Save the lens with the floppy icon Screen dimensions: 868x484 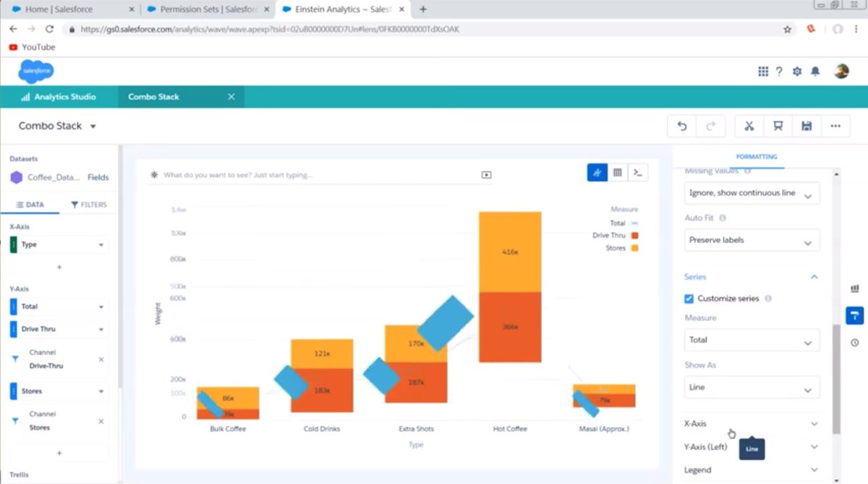pyautogui.click(x=807, y=126)
